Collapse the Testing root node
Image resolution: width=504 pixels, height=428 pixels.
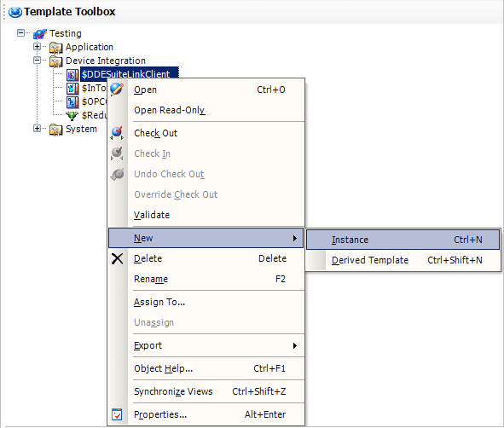point(20,32)
